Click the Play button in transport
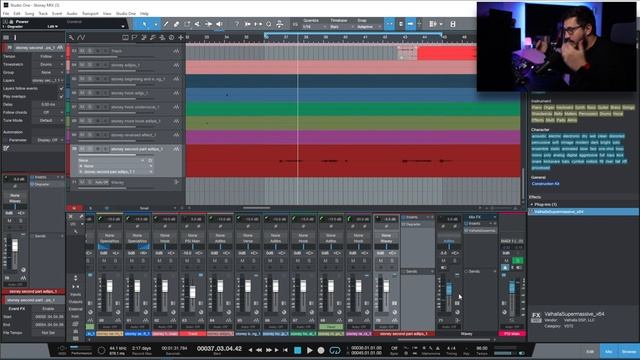 (309, 350)
